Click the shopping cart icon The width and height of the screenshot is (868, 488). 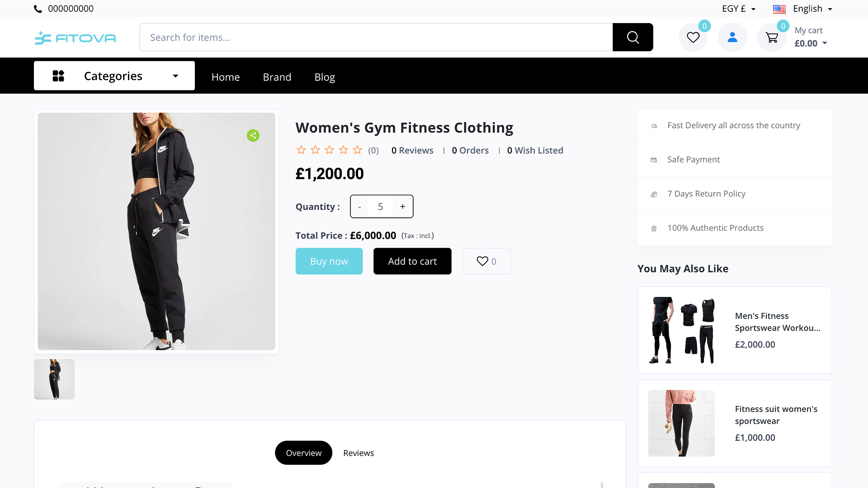[x=772, y=38]
